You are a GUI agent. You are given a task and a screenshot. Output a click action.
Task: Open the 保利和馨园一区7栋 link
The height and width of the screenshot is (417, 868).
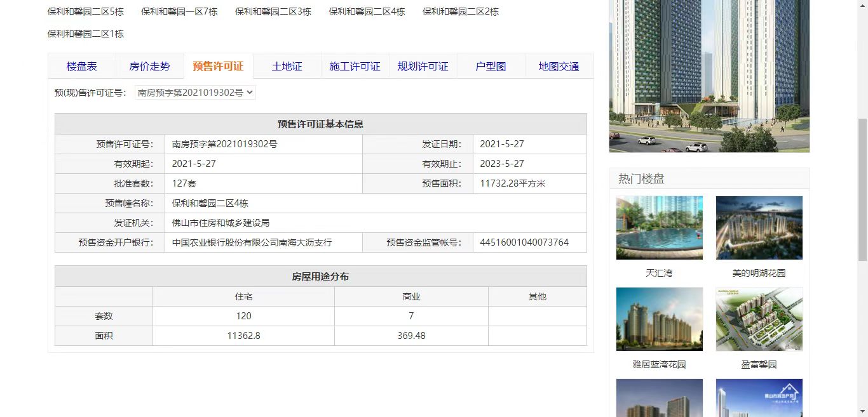click(x=179, y=11)
